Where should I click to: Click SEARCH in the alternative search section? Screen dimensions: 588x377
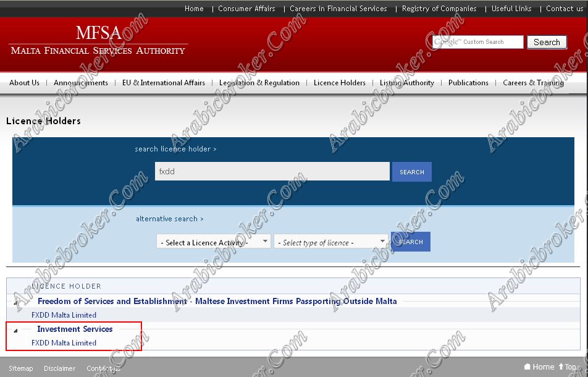point(411,242)
